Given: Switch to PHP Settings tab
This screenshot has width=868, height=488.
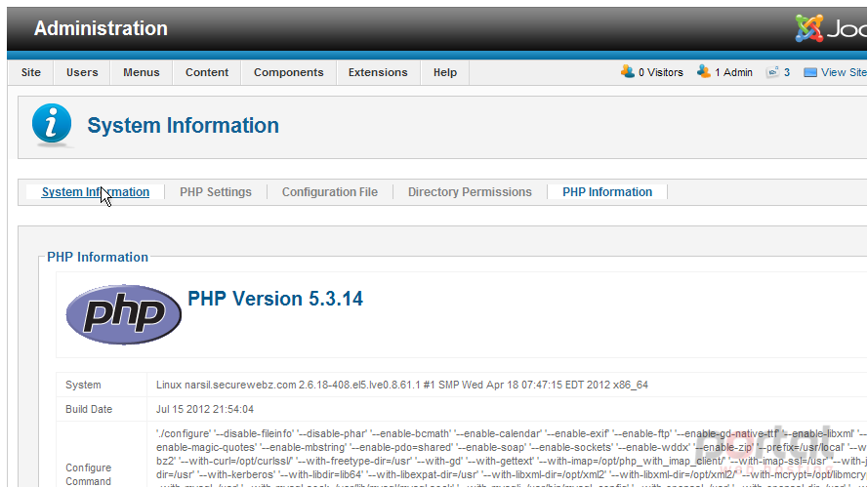Looking at the screenshot, I should [216, 192].
